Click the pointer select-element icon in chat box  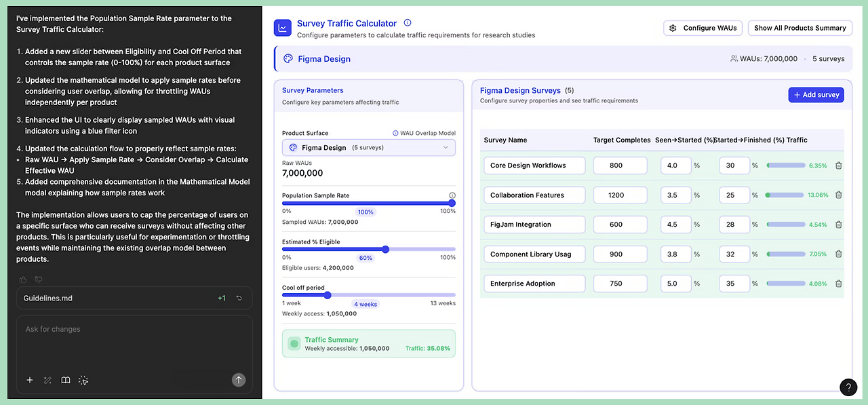tap(83, 380)
